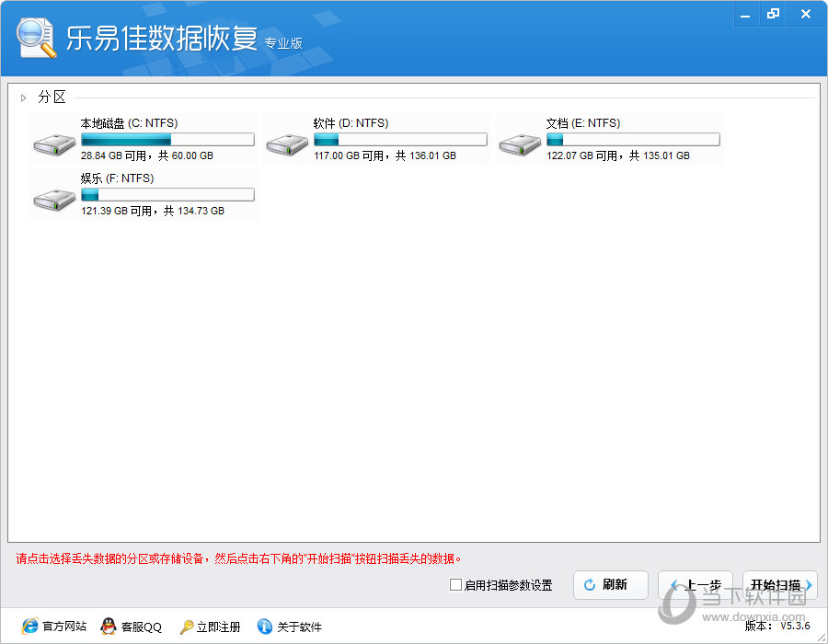Click the text 121.39 GB 可用，共 134.73 GB
This screenshot has width=828, height=644.
point(153,212)
